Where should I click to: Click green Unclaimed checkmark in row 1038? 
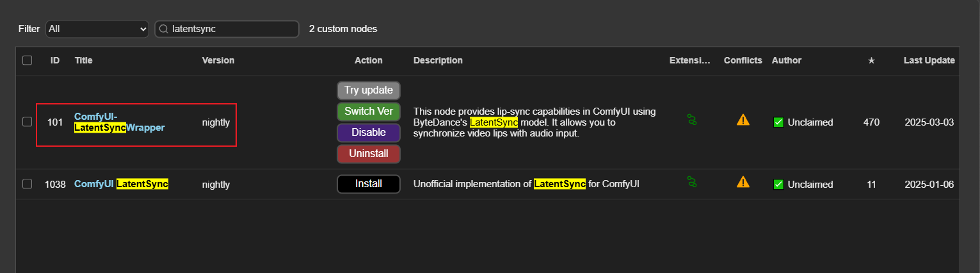click(x=778, y=185)
